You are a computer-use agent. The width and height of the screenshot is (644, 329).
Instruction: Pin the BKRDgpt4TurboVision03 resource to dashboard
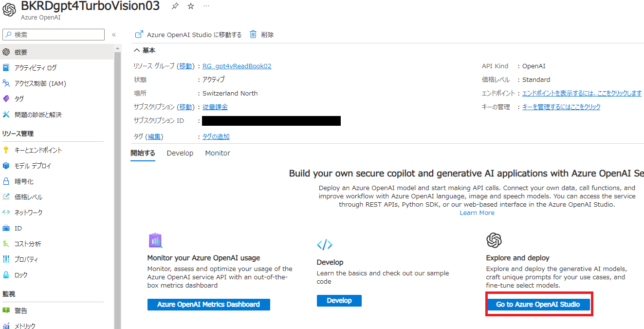click(175, 6)
